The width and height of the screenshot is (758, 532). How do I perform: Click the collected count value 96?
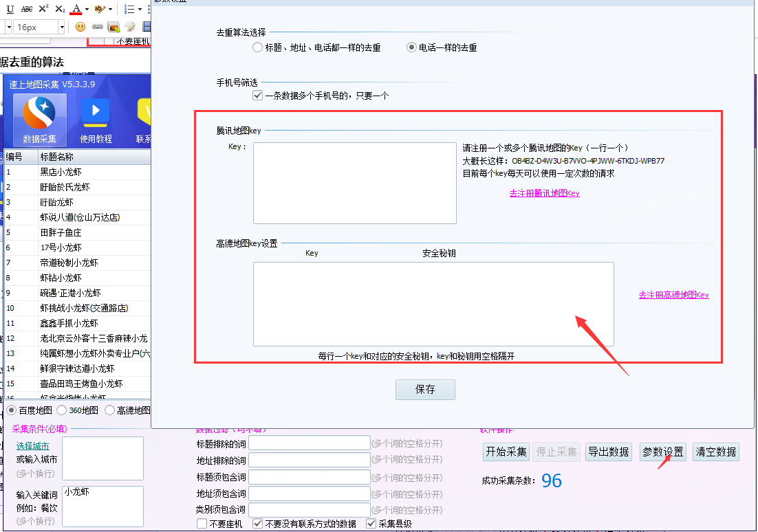tap(552, 480)
